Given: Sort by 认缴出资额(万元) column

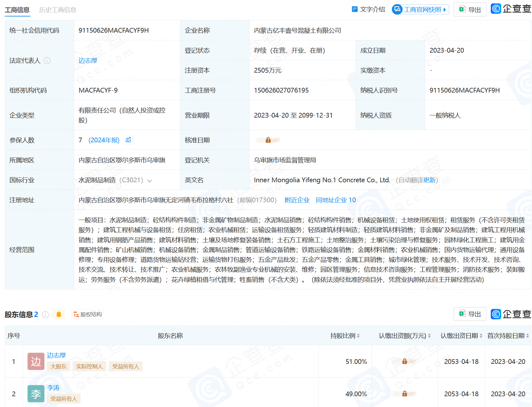Looking at the screenshot, I should coord(405,336).
